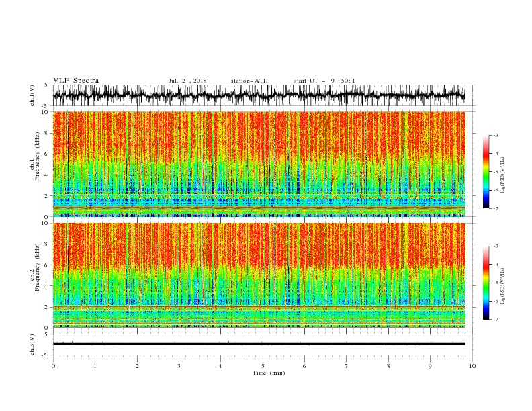Click inside the ch.1 spectrogram panel
This screenshot has height=411, width=532.
pos(259,164)
